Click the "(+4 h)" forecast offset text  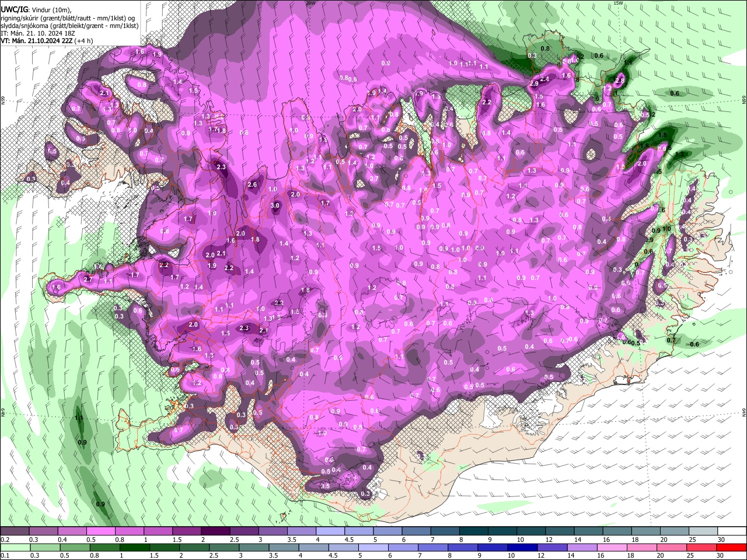coord(85,41)
